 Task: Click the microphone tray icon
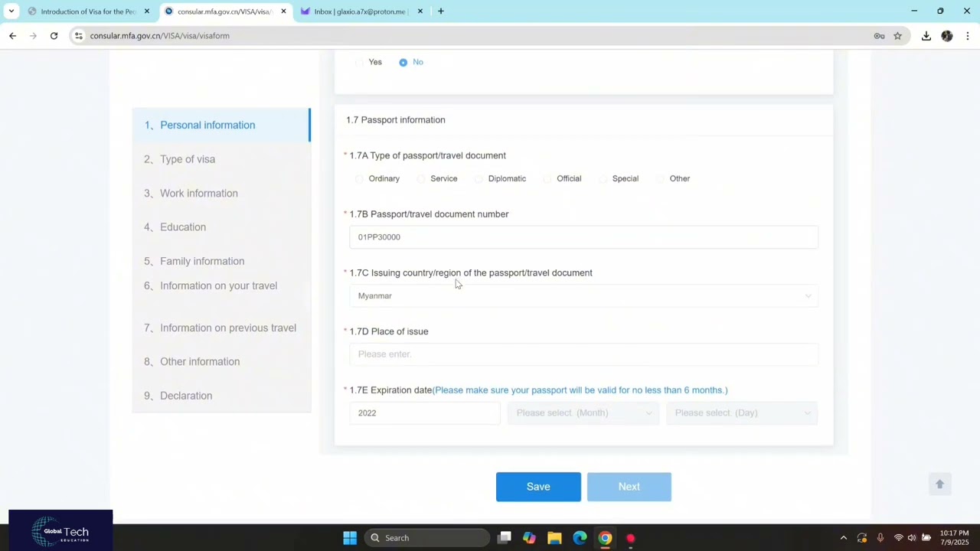pyautogui.click(x=880, y=538)
